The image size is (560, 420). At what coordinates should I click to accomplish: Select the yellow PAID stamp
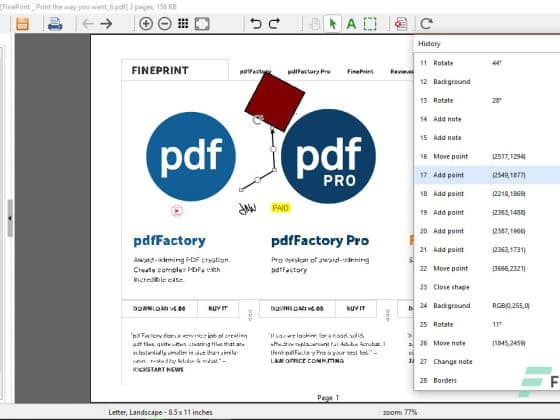coord(281,208)
